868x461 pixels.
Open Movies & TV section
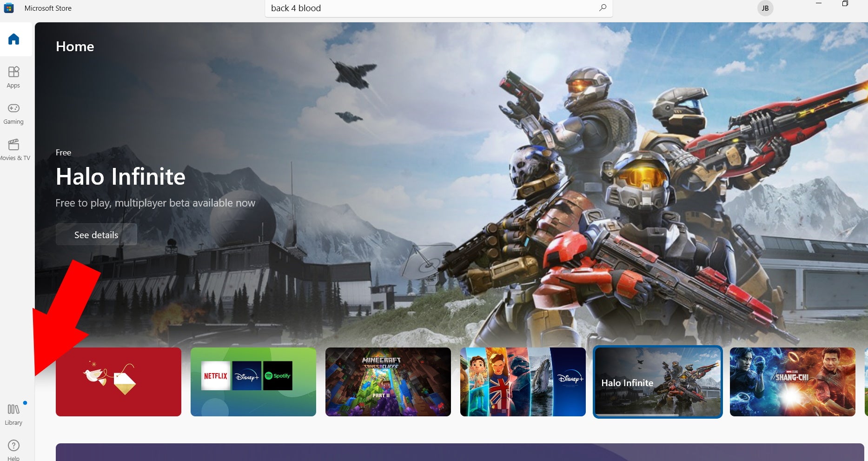(13, 149)
